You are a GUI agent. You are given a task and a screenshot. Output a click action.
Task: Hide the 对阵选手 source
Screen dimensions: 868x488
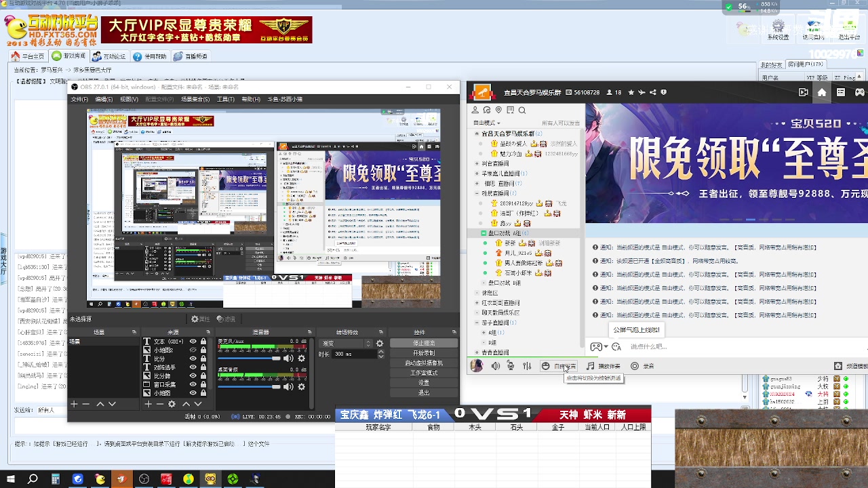[193, 367]
